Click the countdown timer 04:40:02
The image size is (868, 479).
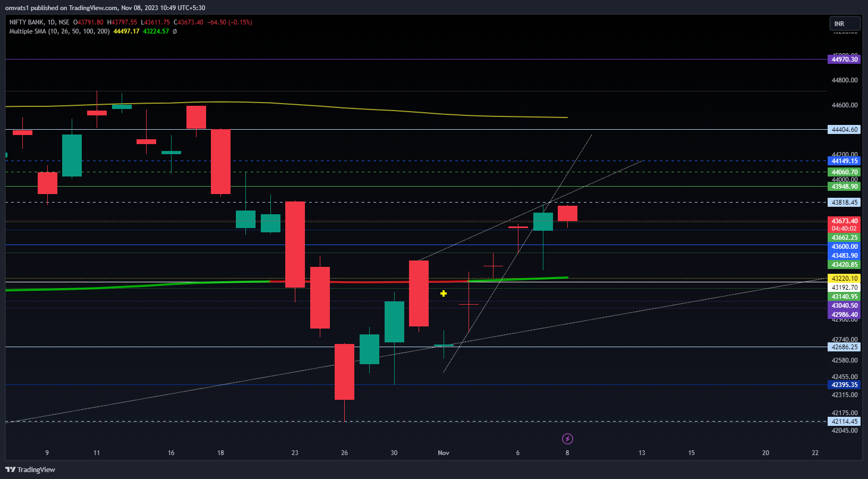point(844,229)
